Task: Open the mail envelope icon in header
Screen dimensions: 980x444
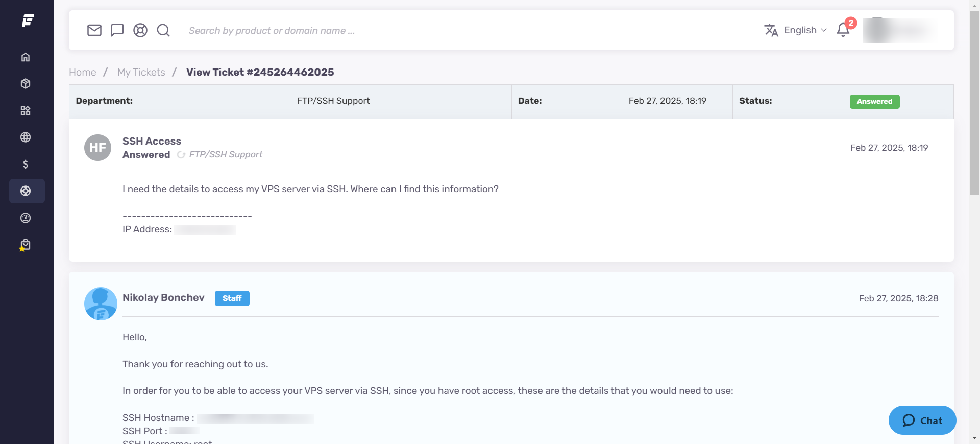Action: (94, 30)
